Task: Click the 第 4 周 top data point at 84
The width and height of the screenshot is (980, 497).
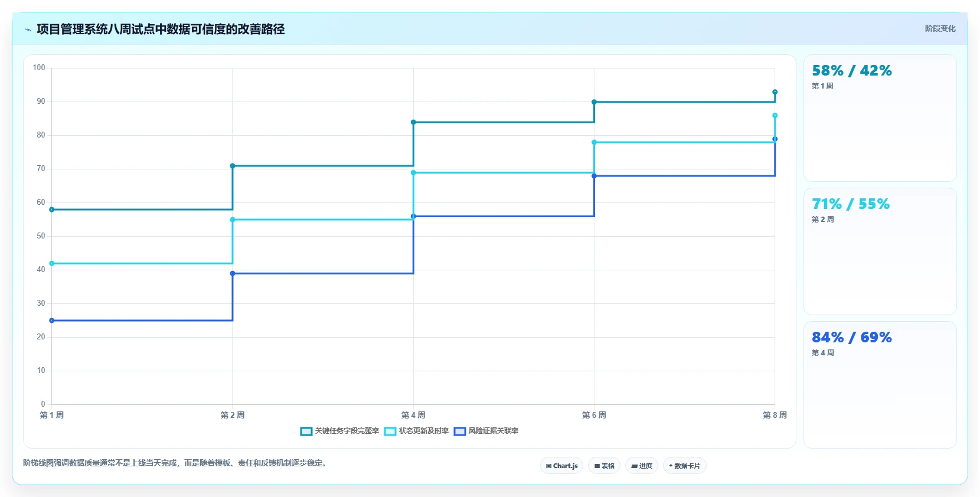Action: pos(413,122)
